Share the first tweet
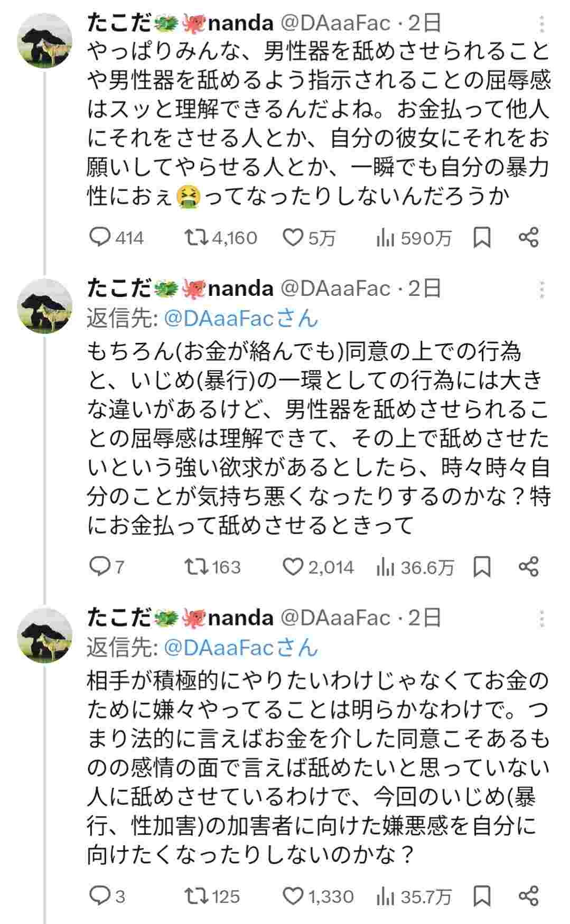This screenshot has height=924, width=570. [528, 238]
